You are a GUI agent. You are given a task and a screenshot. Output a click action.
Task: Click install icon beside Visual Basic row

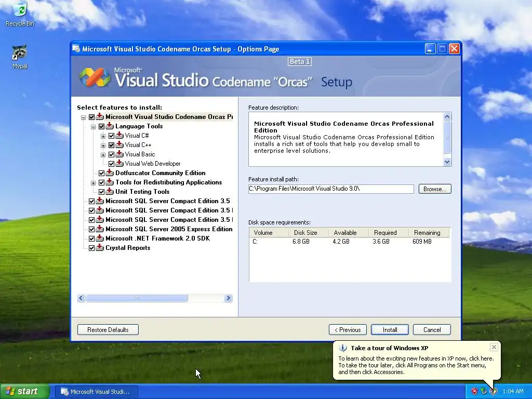click(119, 154)
